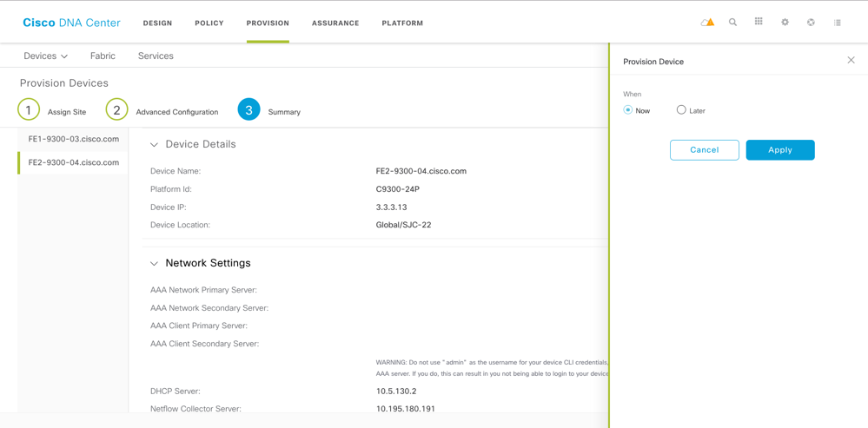Click the Cisco DNA Center logo

(71, 23)
